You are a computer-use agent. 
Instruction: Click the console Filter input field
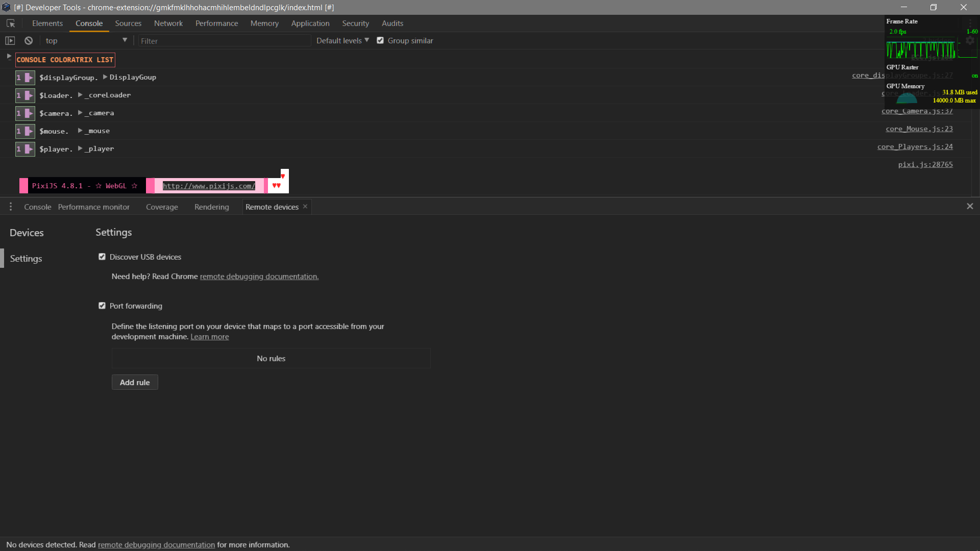point(225,41)
